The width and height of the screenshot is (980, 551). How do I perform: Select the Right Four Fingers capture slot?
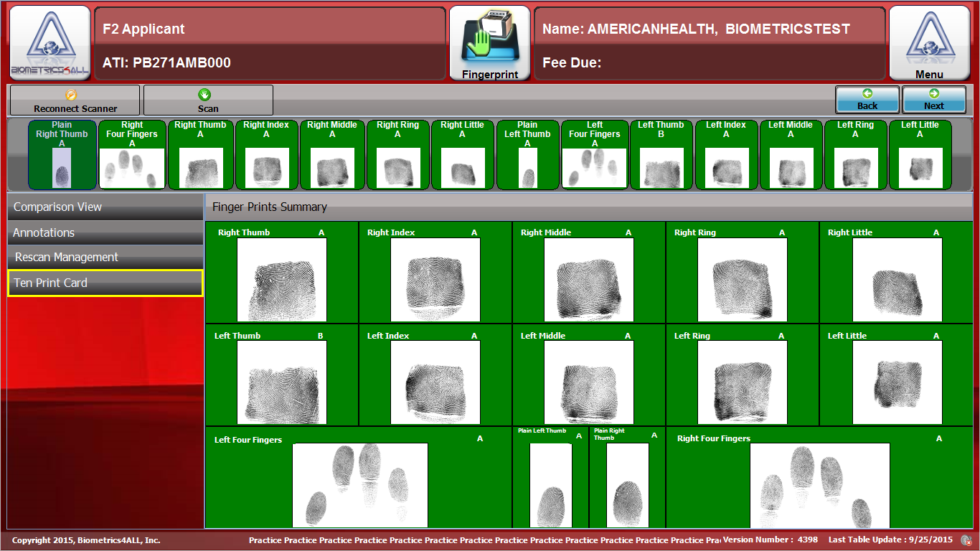132,154
